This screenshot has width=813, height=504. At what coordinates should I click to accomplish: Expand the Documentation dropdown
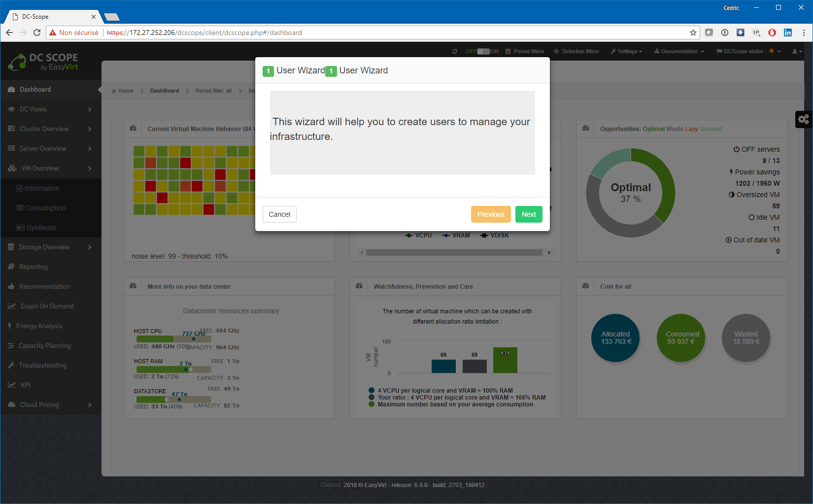point(679,51)
